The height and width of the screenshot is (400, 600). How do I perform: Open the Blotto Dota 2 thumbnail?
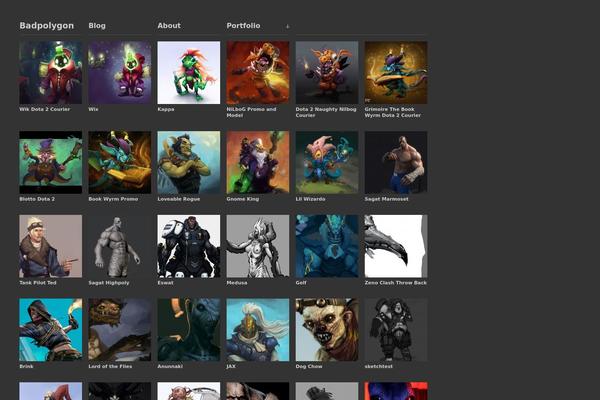tap(51, 162)
